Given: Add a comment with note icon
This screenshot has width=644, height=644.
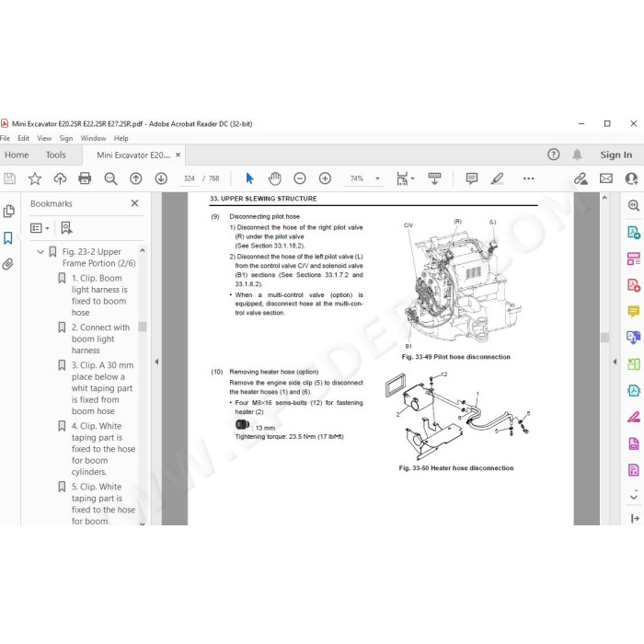Looking at the screenshot, I should [x=472, y=178].
